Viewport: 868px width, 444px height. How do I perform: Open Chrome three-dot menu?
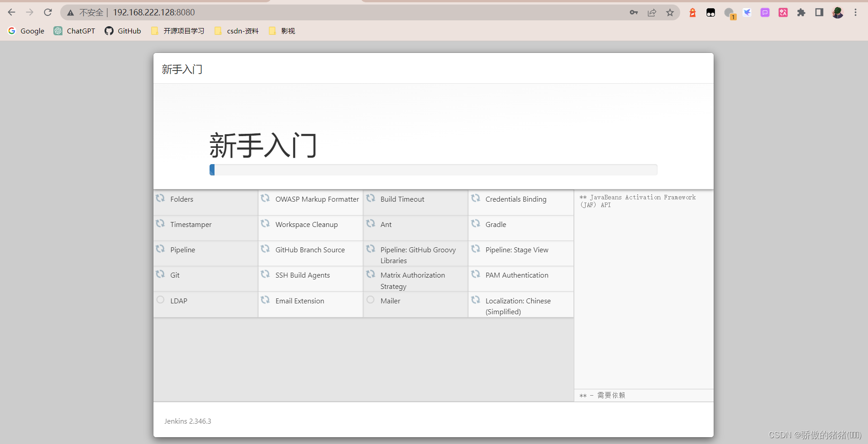pos(855,13)
